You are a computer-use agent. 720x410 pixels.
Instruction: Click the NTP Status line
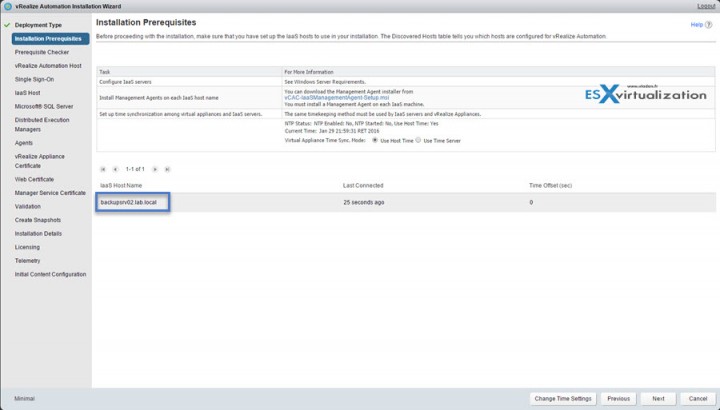361,124
